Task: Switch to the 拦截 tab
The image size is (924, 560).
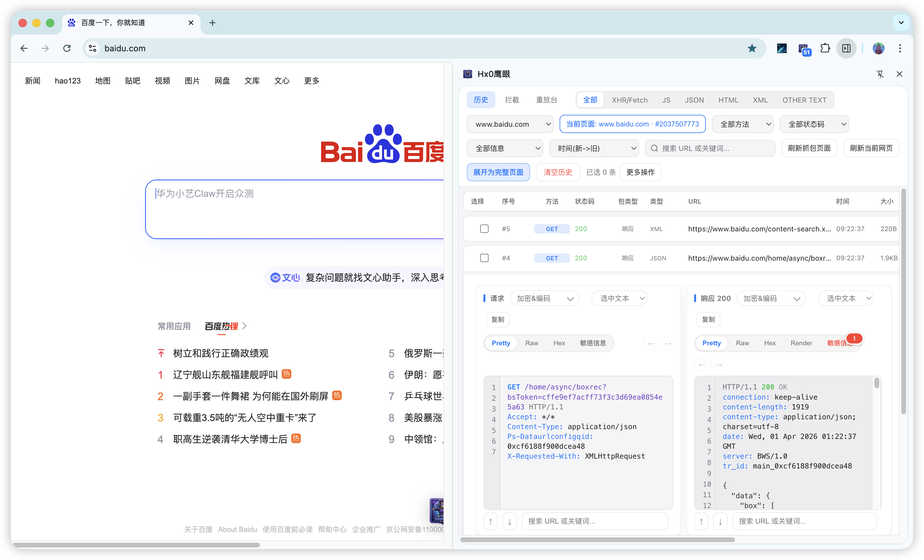Action: click(512, 100)
